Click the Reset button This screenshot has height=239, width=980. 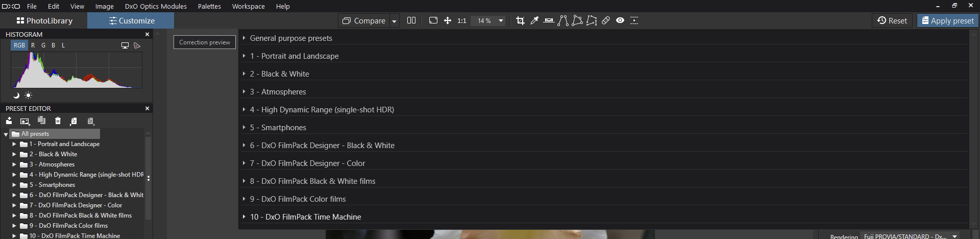(892, 20)
